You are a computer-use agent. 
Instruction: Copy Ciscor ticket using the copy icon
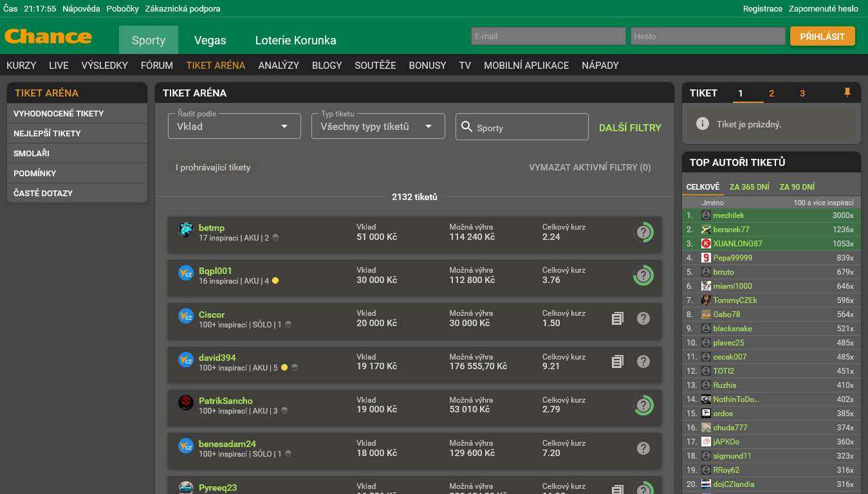click(x=618, y=318)
